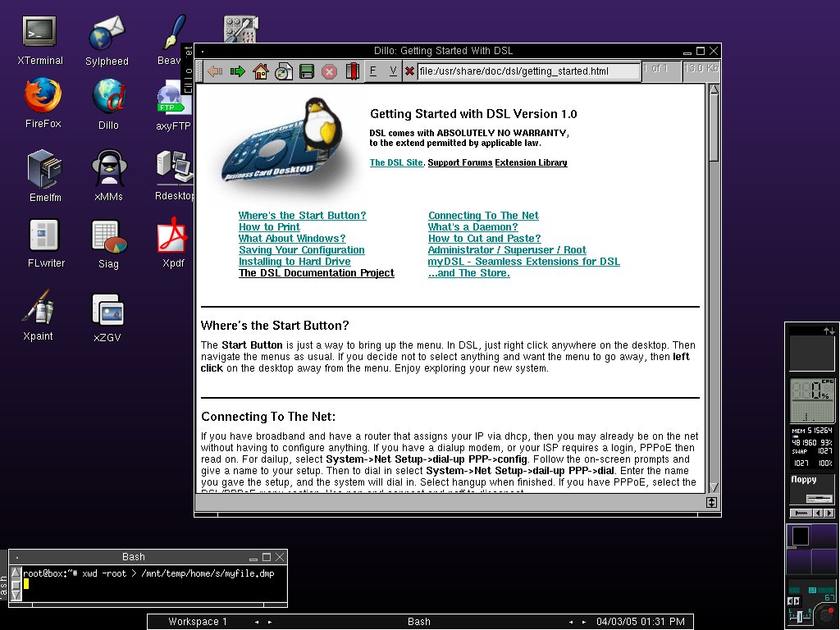Select the Bash taskbar entry
Screen dimensions: 840x630
pyautogui.click(x=419, y=622)
